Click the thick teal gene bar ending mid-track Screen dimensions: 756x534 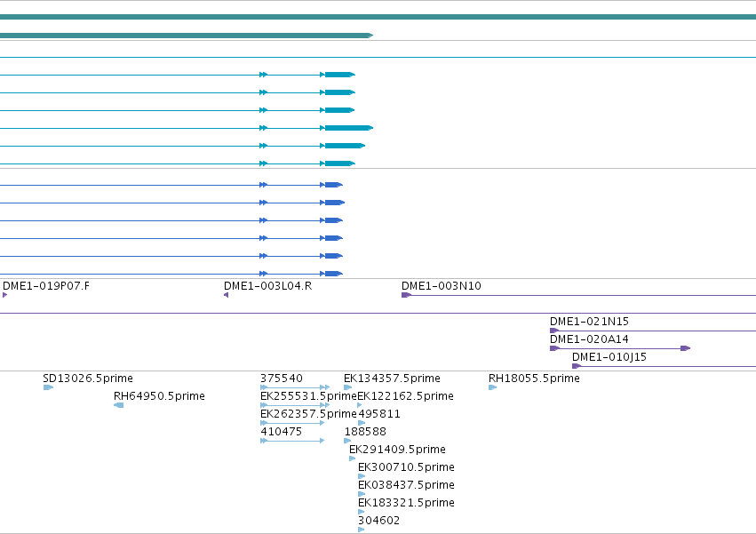point(187,36)
